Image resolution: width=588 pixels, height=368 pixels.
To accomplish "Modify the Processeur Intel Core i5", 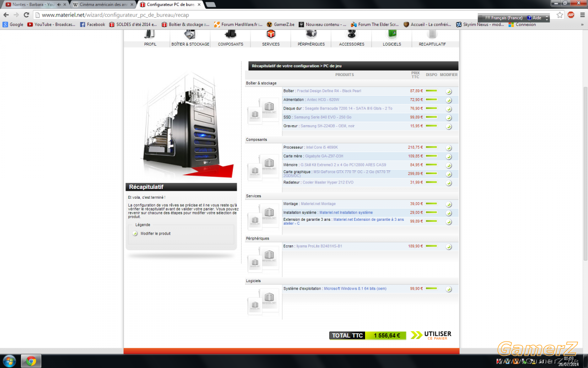I will pos(448,148).
